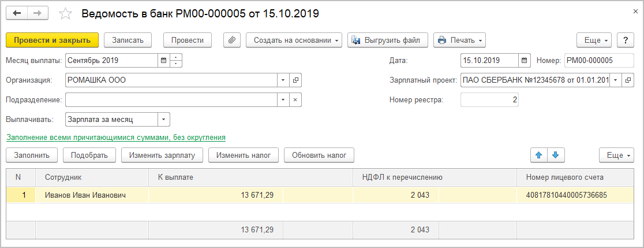Open the Создать на основании menu

point(294,40)
